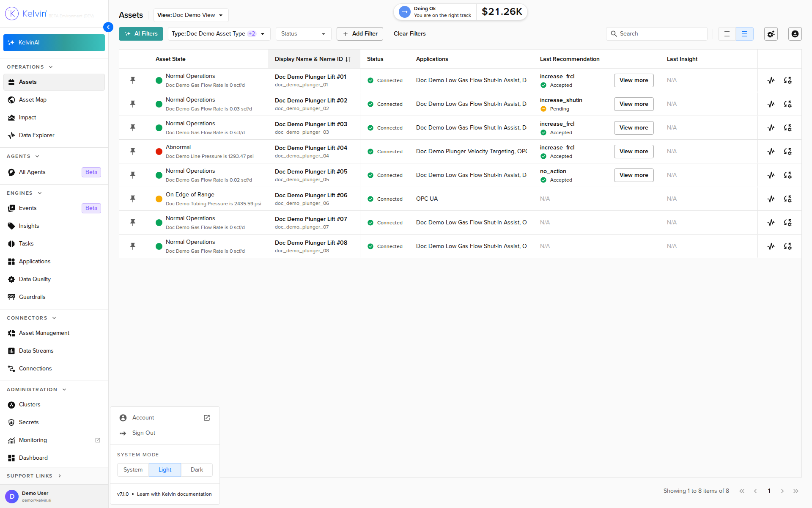Collapse the Operations section
Screen dimensions: 812x508
[30, 67]
